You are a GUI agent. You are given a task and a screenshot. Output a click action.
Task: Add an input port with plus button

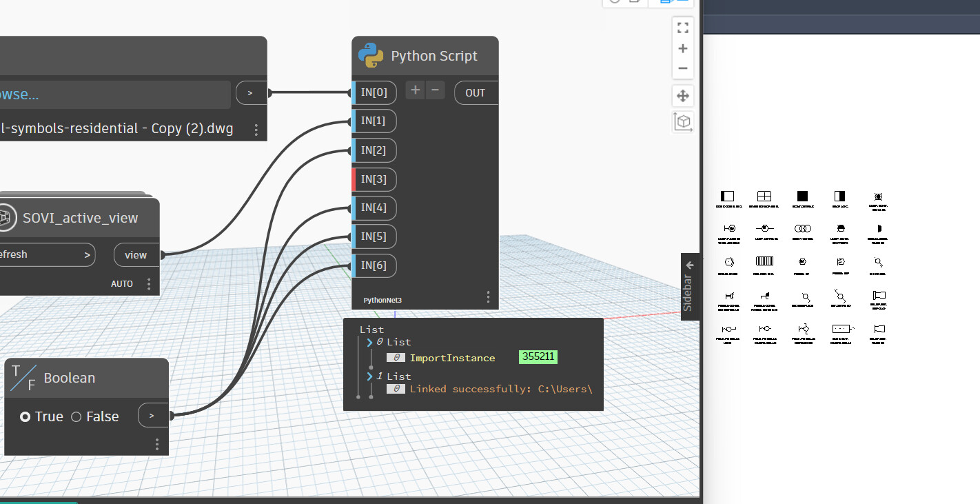tap(415, 90)
